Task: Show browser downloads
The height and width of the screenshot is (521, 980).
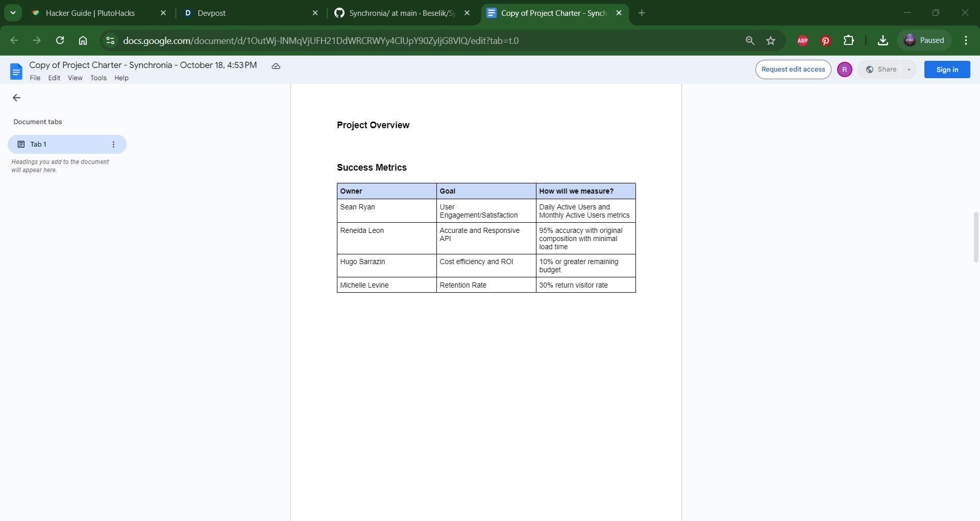Action: point(883,40)
